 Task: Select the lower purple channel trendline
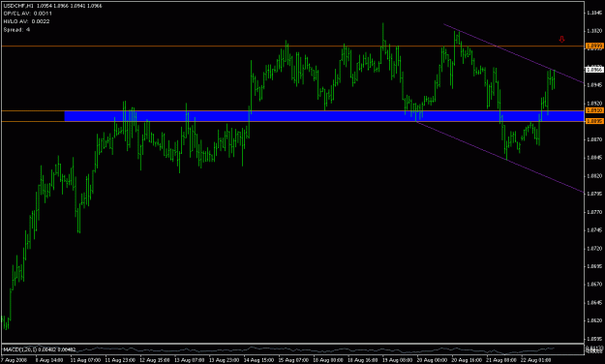pos(499,157)
